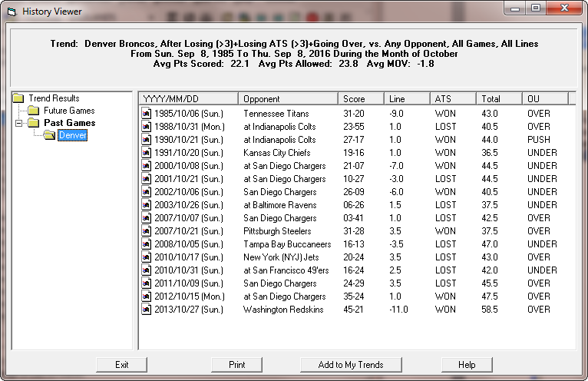Click the game icon for 1988/10/31 row
The image size is (588, 381).
147,127
